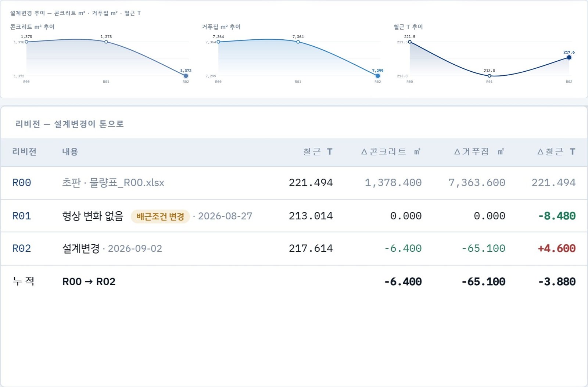
Task: Click the 2026-08-27 date in R01 row
Action: click(x=225, y=216)
